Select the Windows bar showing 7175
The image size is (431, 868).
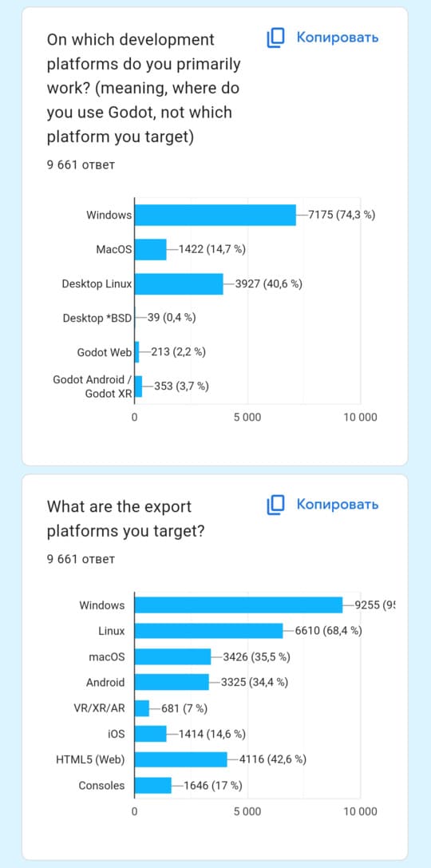215,215
